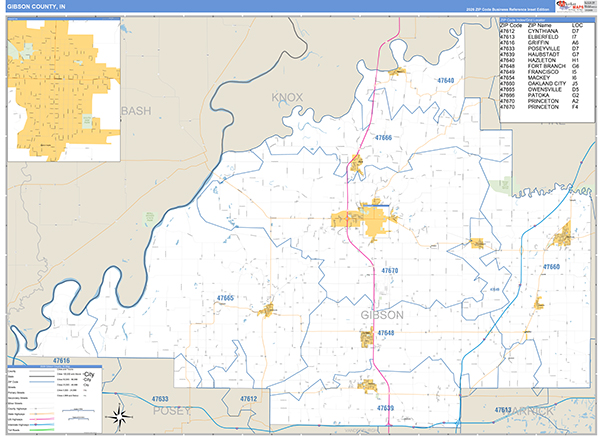This screenshot has height=436, width=600.
Task: Select ZIP code 47665 label on map
Action: tap(225, 298)
